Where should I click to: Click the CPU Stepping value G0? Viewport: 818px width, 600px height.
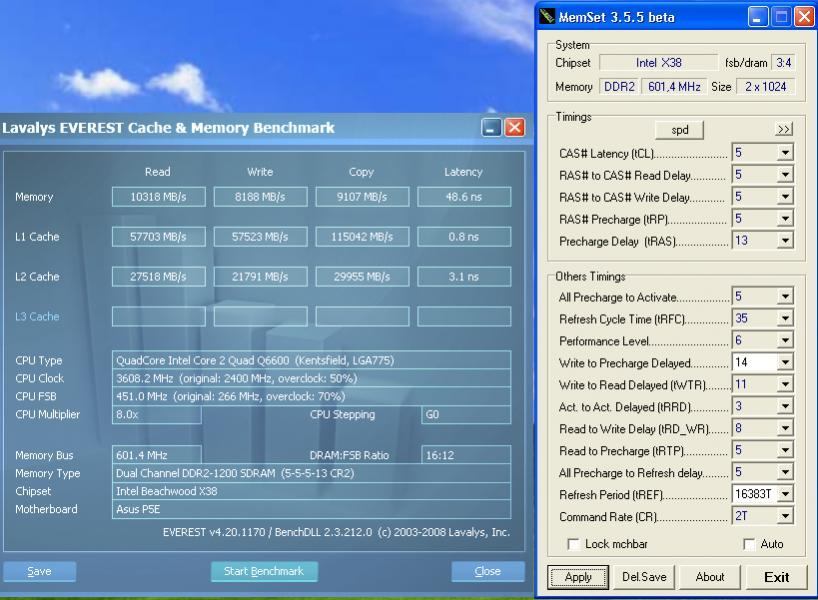coord(466,414)
